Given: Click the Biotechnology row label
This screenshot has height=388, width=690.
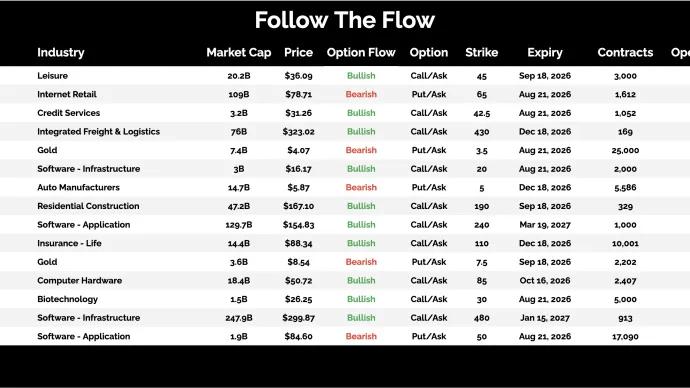Looking at the screenshot, I should (67, 299).
